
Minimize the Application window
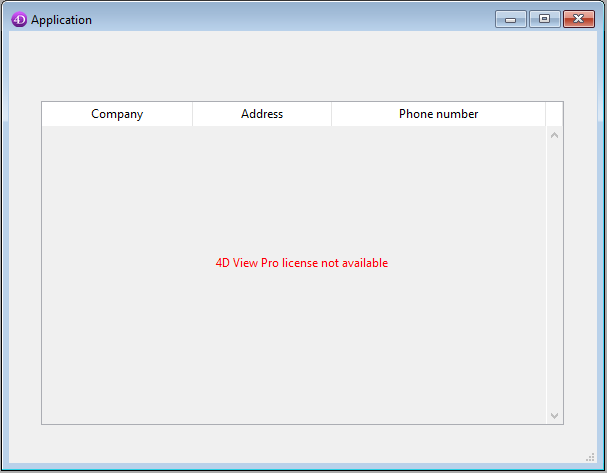[511, 19]
